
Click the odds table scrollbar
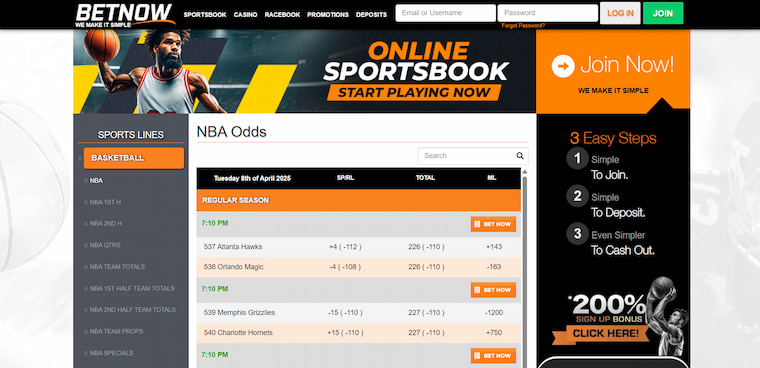524,272
